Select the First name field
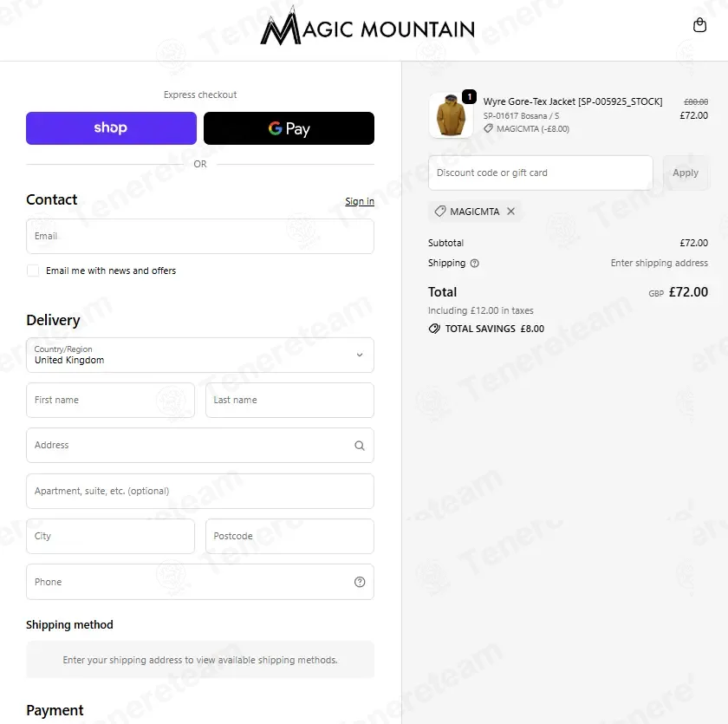Screen dimensions: 728x724 111,401
